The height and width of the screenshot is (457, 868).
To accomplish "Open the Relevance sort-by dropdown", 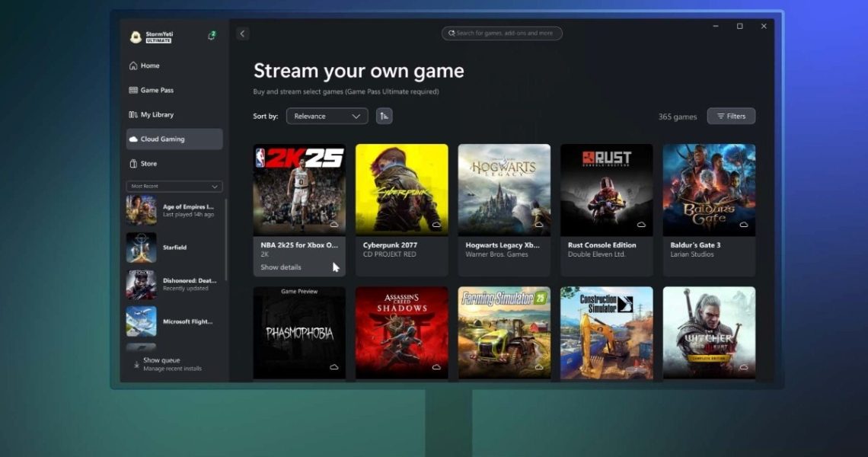I will (327, 117).
